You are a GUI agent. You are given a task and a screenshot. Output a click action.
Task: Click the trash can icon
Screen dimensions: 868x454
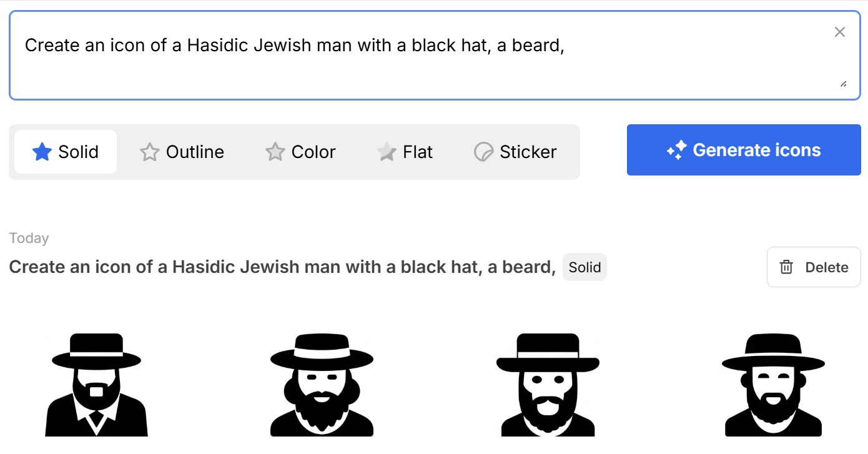click(x=786, y=267)
